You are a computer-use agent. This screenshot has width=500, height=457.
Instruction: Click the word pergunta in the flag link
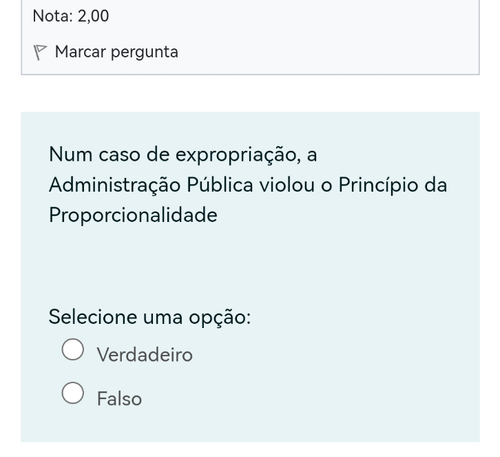(145, 53)
